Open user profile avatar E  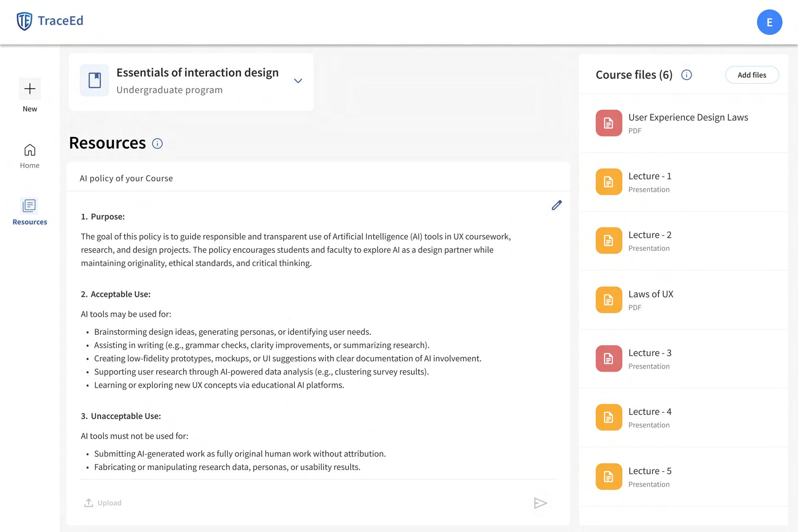769,22
